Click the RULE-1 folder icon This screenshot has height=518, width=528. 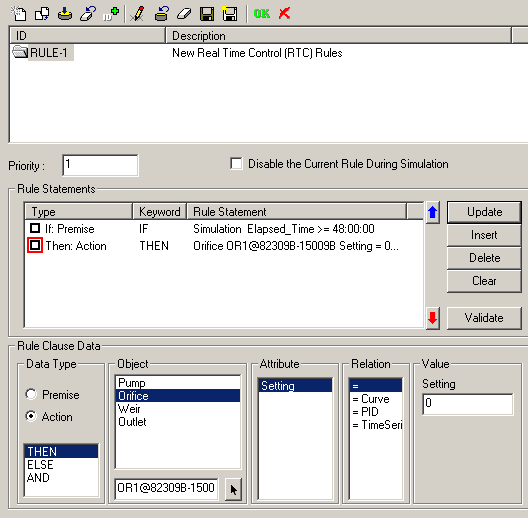click(20, 52)
